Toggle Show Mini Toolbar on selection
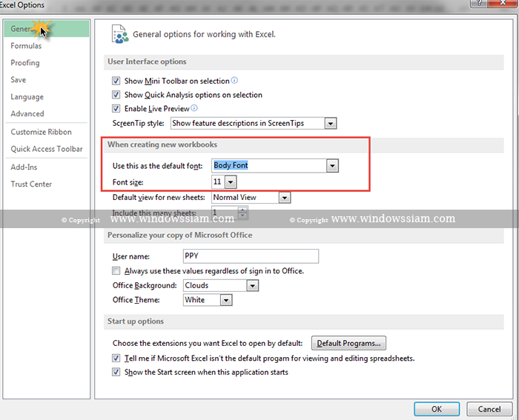Image resolution: width=519 pixels, height=420 pixels. pos(116,81)
